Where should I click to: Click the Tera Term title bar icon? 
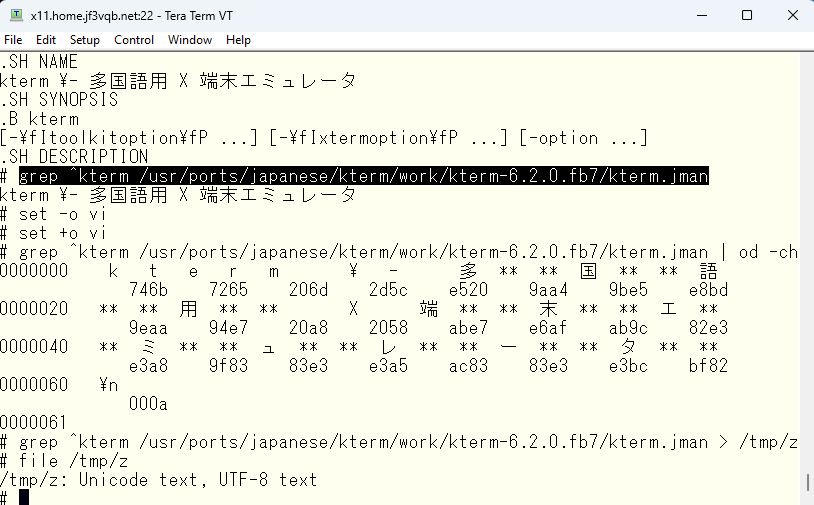click(x=16, y=15)
